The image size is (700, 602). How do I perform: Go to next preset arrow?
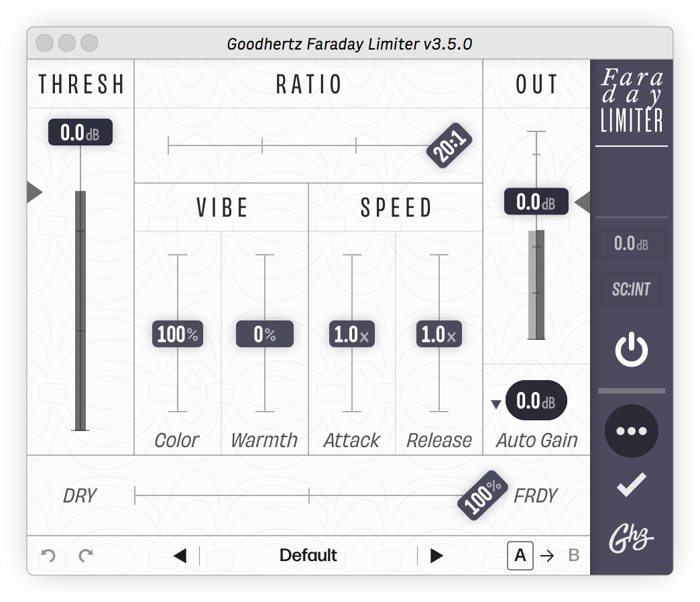[x=436, y=556]
